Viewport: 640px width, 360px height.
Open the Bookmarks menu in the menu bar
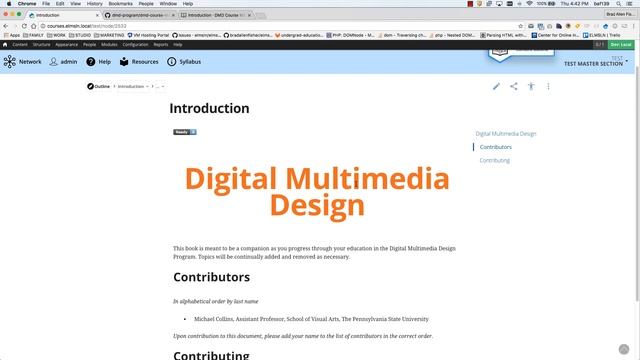120,4
